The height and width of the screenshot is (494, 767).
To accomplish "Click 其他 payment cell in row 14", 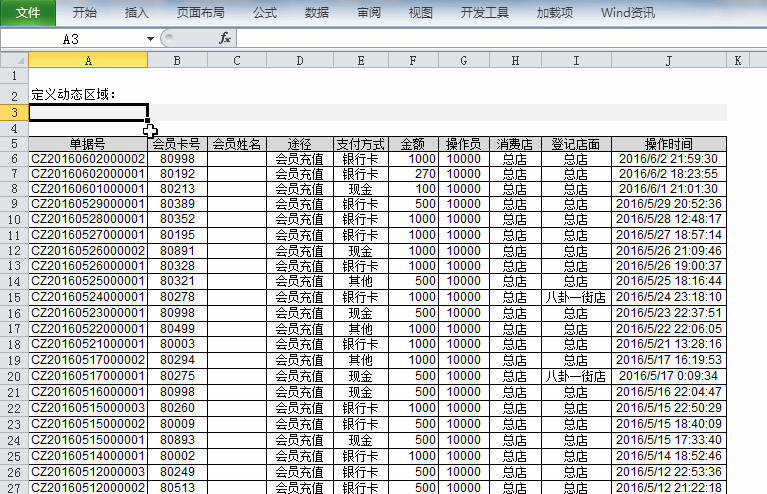I will [x=361, y=281].
